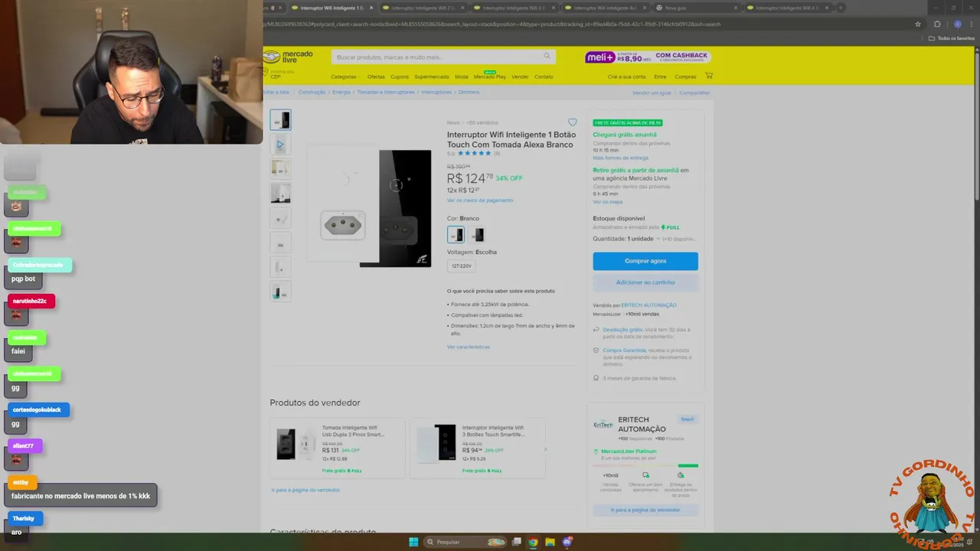Bookmark page with the star icon
This screenshot has height=551, width=980.
click(x=918, y=24)
